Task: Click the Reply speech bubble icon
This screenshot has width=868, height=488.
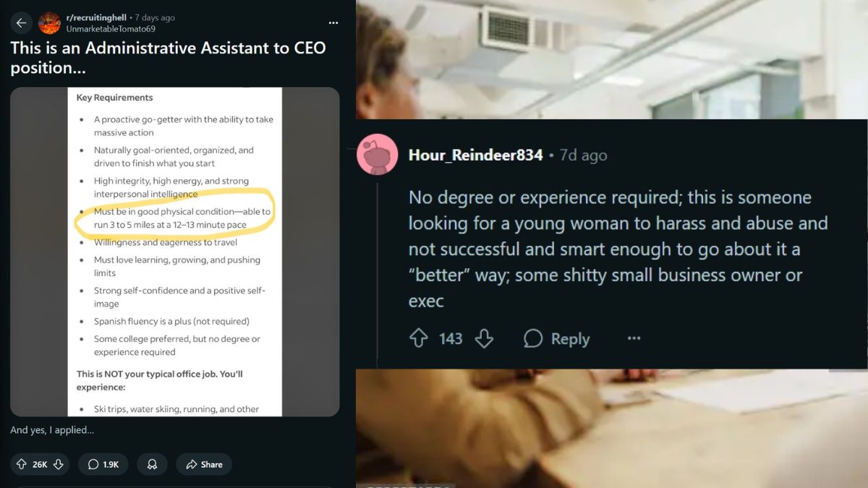Action: (x=534, y=338)
